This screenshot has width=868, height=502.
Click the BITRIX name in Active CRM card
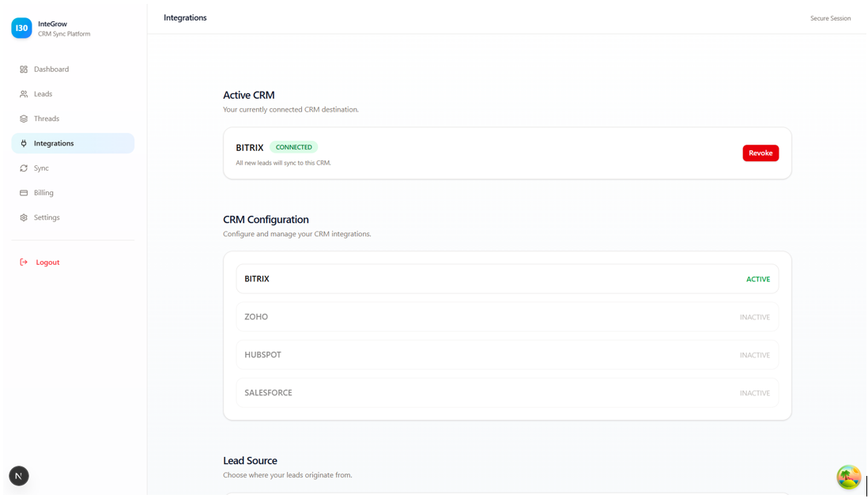coord(250,148)
